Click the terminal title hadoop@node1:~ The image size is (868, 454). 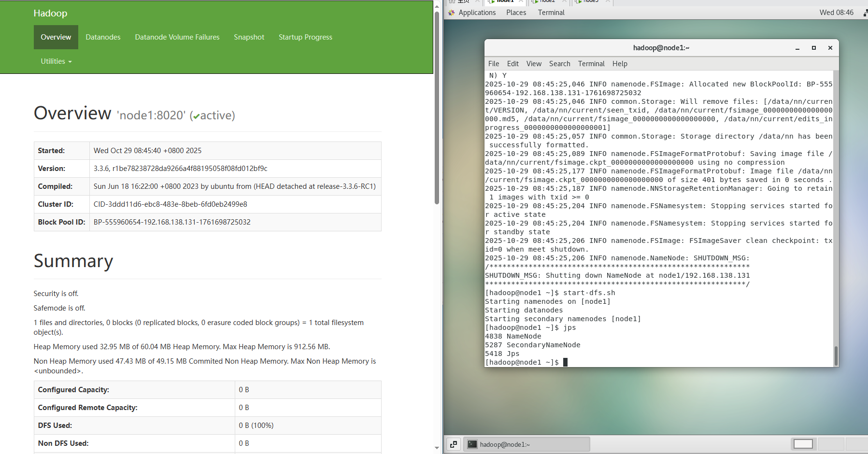click(x=661, y=48)
